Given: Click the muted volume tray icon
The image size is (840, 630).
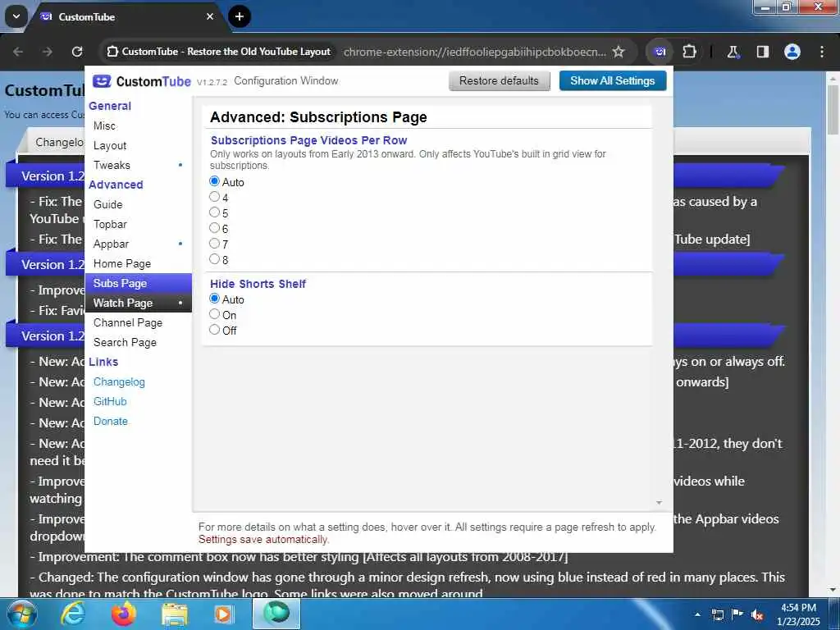Looking at the screenshot, I should 757,614.
